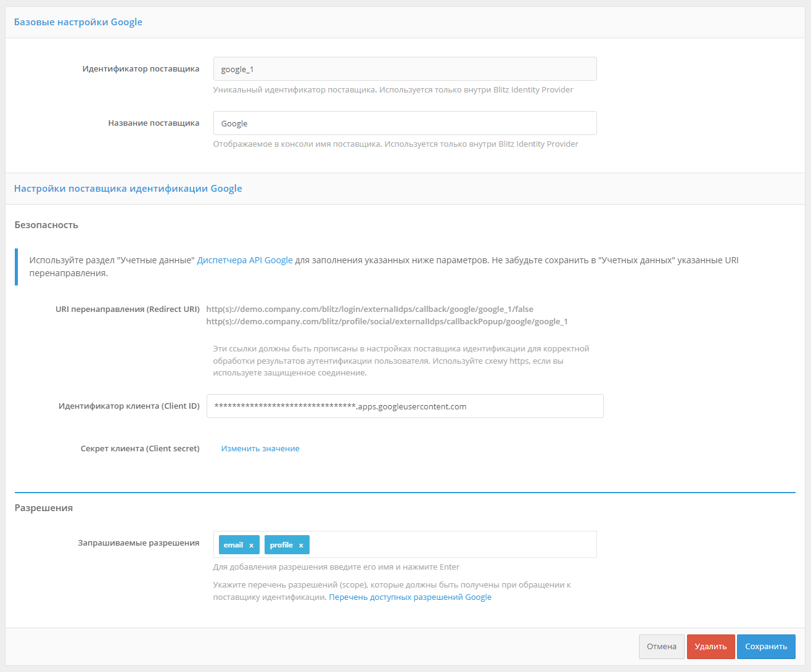Screen dimensions: 811x672
Task: Select the Базовые настройки Google header
Action: [78, 22]
